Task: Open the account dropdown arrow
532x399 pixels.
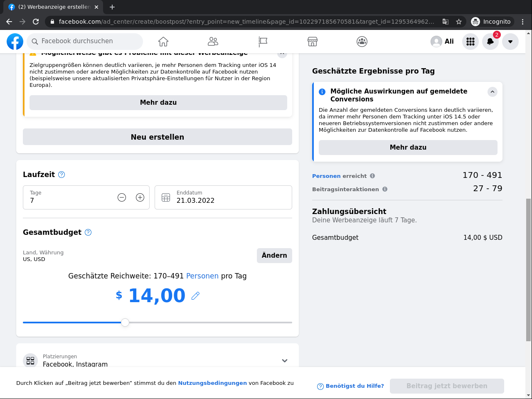Action: click(x=510, y=42)
